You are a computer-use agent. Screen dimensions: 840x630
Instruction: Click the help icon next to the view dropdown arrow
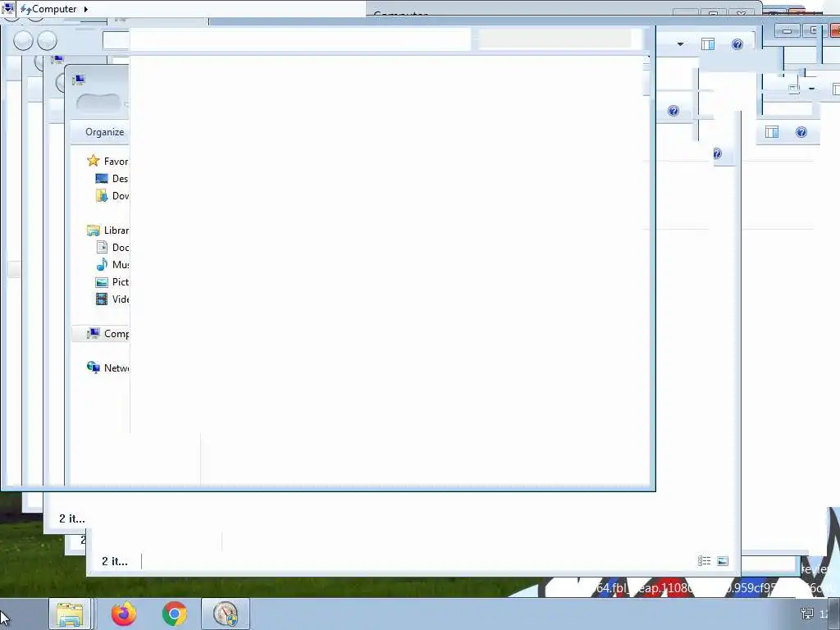click(x=737, y=44)
